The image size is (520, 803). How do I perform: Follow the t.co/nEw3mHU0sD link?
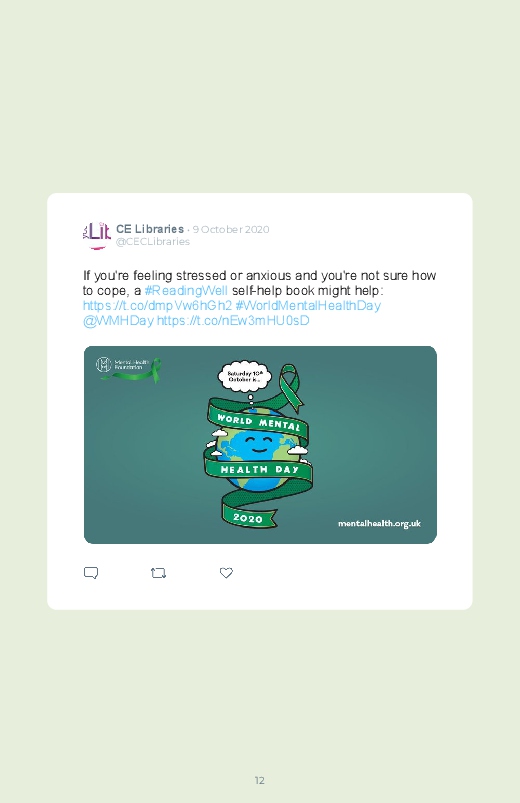[x=233, y=321]
